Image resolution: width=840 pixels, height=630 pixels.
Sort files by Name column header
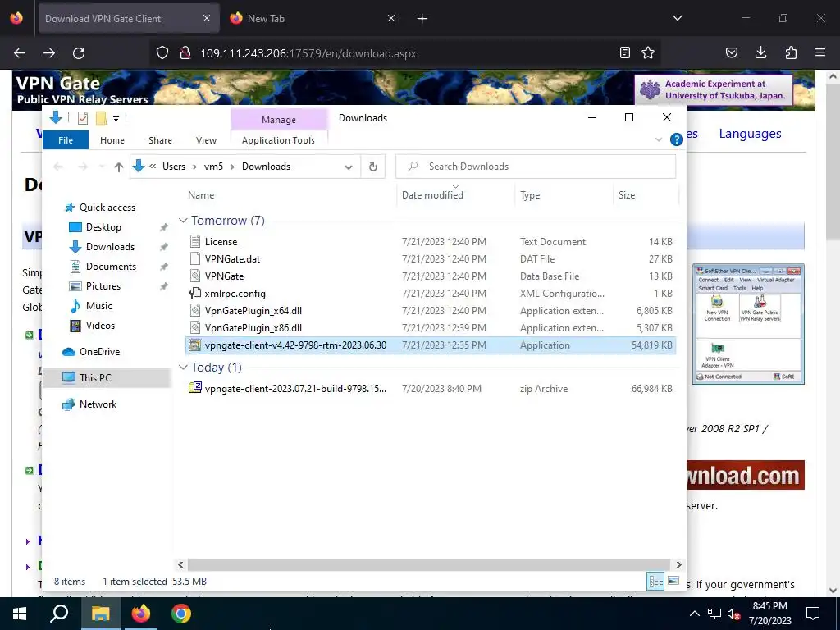click(x=201, y=195)
